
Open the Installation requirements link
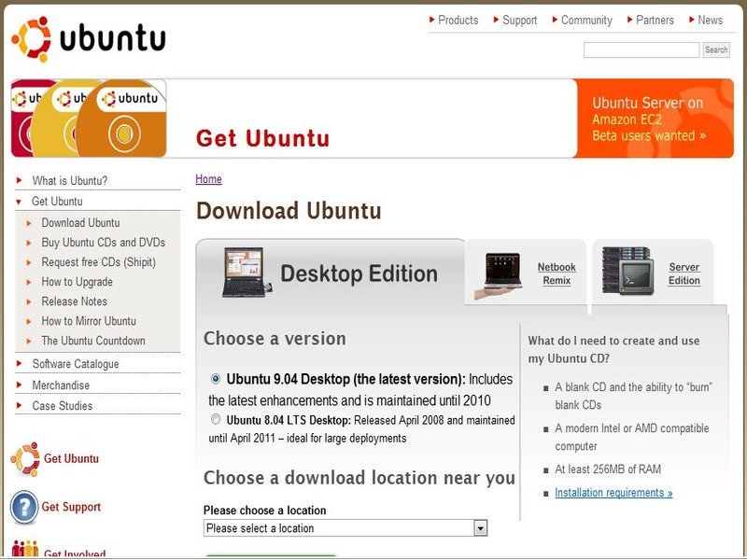click(613, 493)
